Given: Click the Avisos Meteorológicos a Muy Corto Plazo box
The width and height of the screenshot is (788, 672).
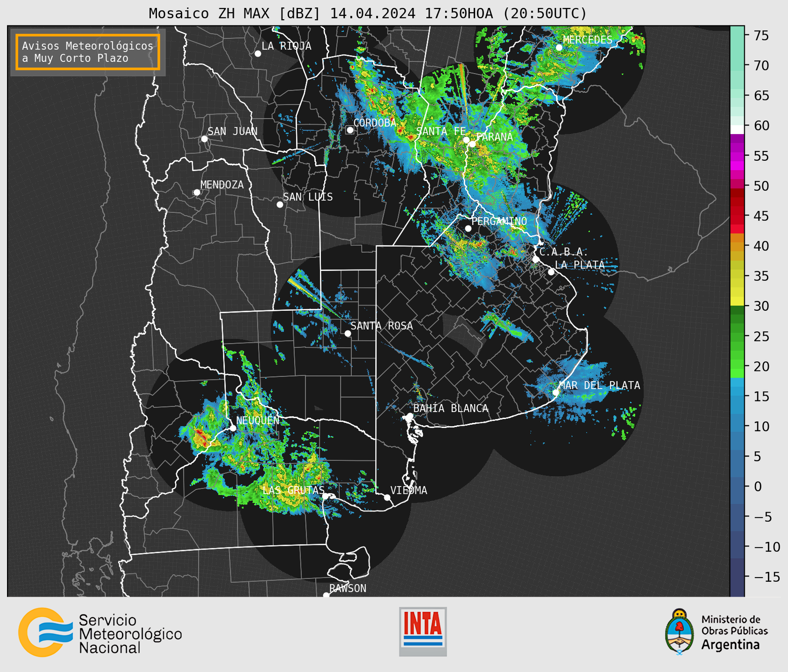Looking at the screenshot, I should click(88, 52).
